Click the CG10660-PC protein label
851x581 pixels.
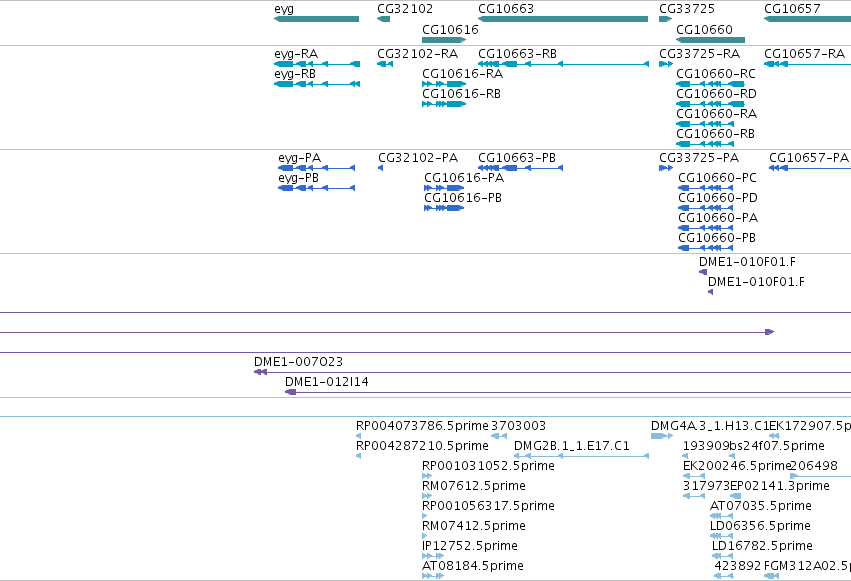pos(717,178)
